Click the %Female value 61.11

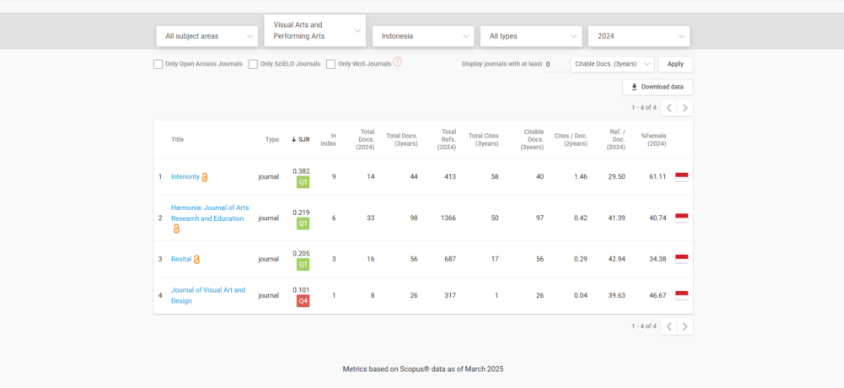(658, 177)
